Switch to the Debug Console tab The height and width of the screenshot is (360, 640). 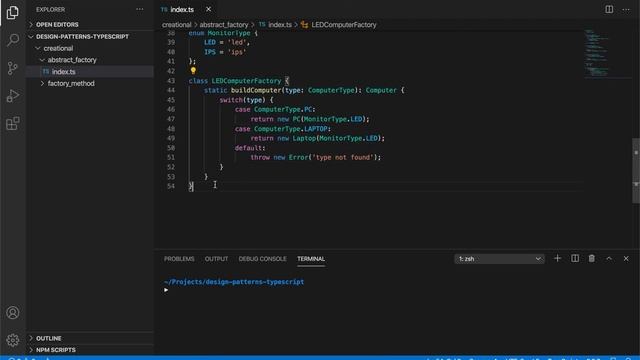262,259
